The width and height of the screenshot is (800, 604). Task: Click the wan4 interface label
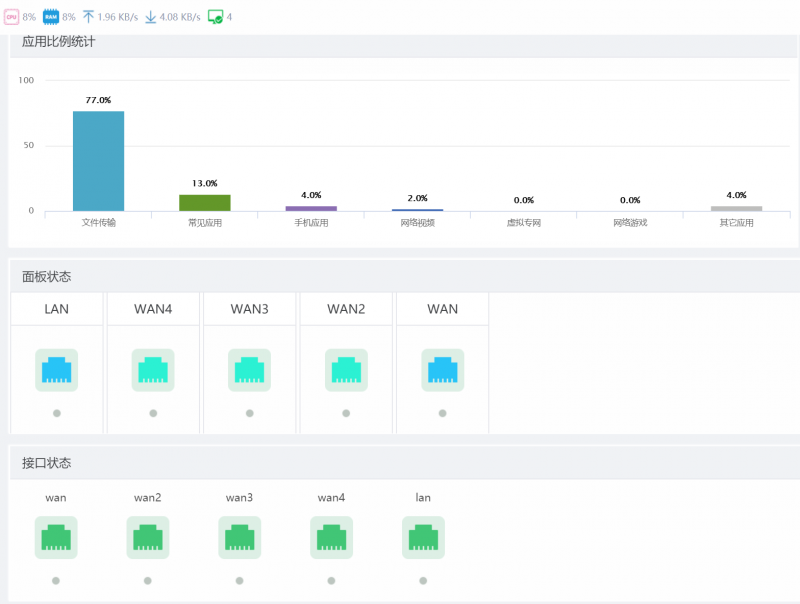pyautogui.click(x=332, y=497)
